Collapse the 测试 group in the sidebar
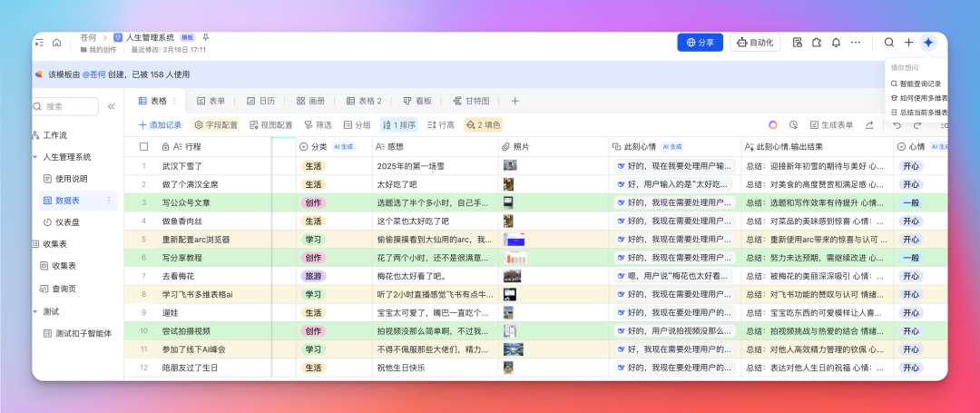Image resolution: width=980 pixels, height=413 pixels. pos(36,311)
